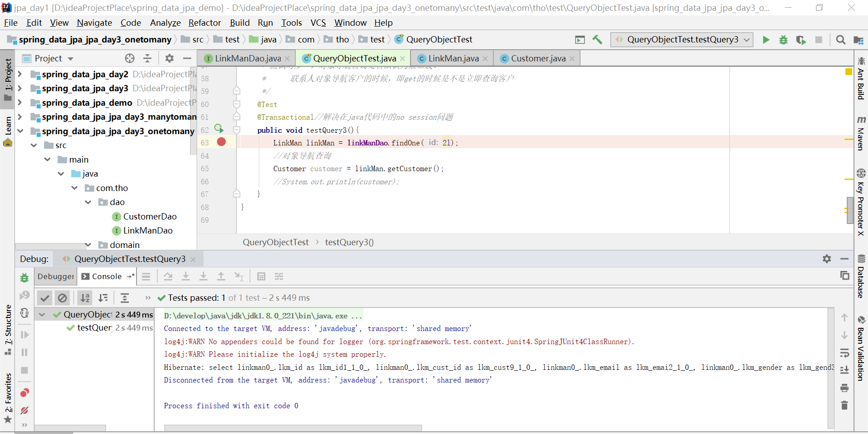This screenshot has height=434, width=868.
Task: Expand spring_data_jpa_day2 project node
Action: click(x=20, y=74)
